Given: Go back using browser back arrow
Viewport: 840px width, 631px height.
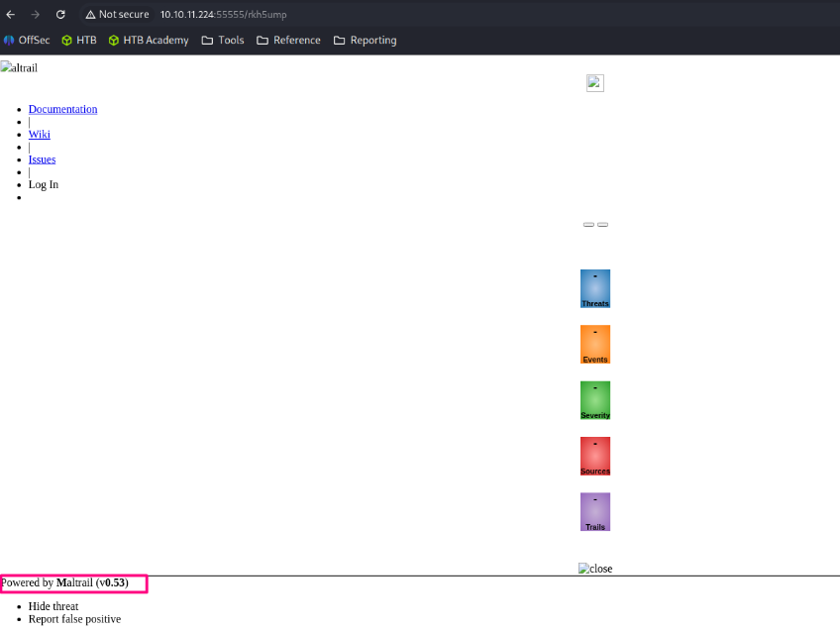Looking at the screenshot, I should [10, 15].
